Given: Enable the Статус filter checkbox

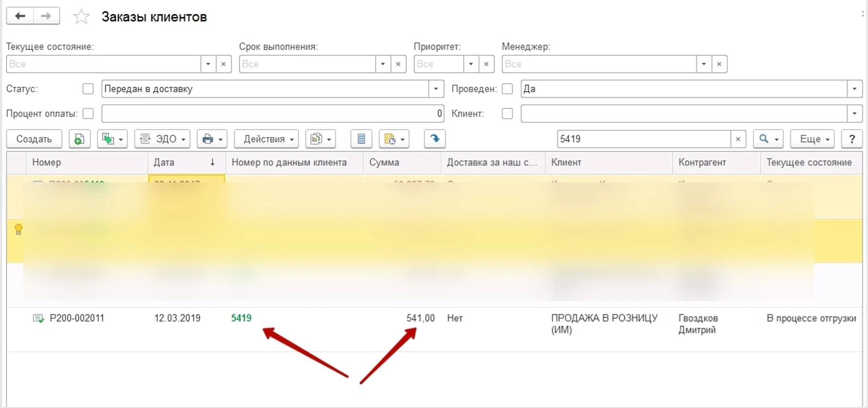Looking at the screenshot, I should click(x=88, y=89).
